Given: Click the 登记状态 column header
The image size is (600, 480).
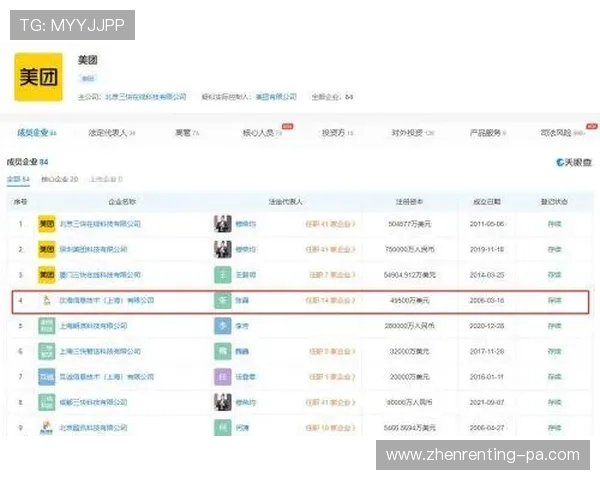Looking at the screenshot, I should [x=554, y=202].
